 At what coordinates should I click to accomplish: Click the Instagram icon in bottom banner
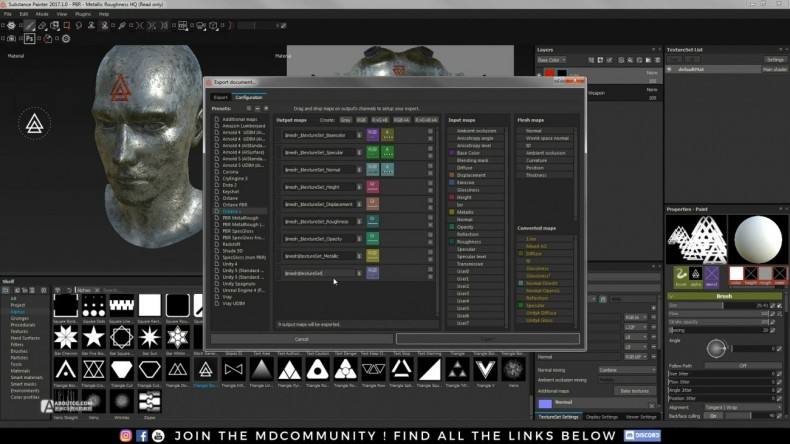[125, 435]
